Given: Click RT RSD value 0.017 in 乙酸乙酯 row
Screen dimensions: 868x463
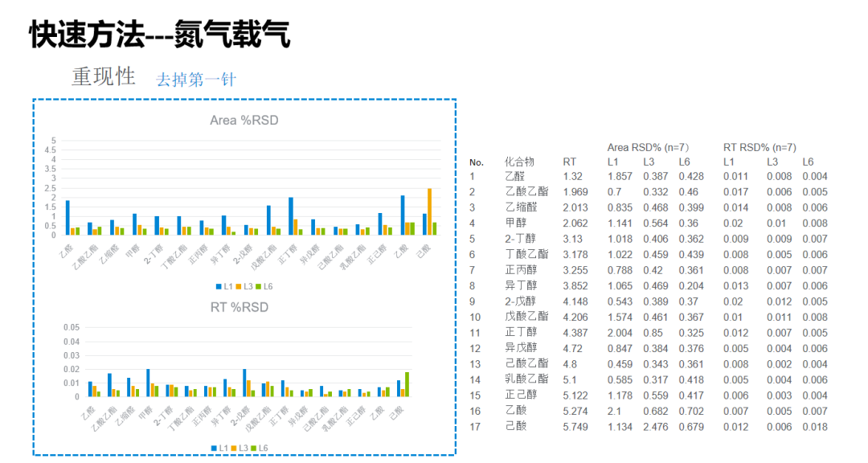Looking at the screenshot, I should pos(735,191).
